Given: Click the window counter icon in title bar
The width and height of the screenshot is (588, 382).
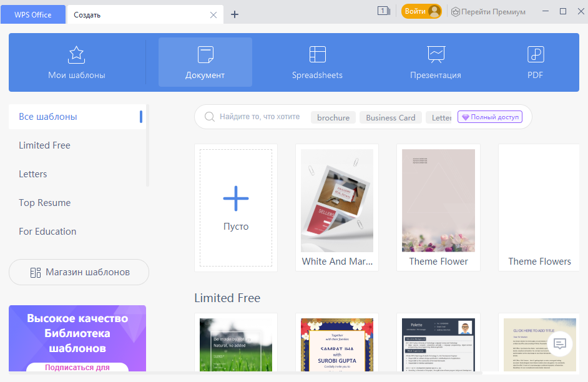Looking at the screenshot, I should 383,11.
